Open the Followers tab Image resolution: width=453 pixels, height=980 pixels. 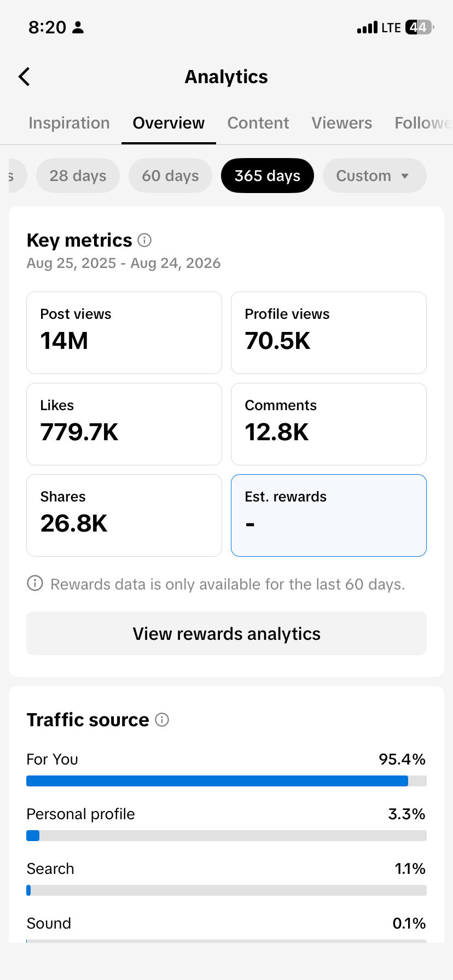pos(423,123)
